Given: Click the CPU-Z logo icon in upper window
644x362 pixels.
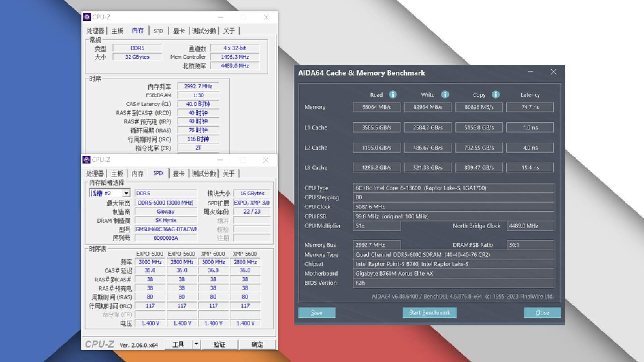Looking at the screenshot, I should point(87,17).
